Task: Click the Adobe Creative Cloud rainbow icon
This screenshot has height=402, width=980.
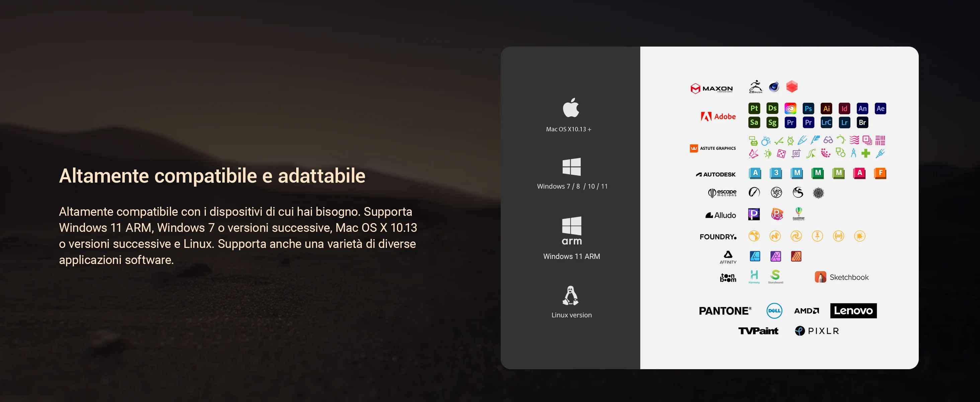Action: coord(790,109)
